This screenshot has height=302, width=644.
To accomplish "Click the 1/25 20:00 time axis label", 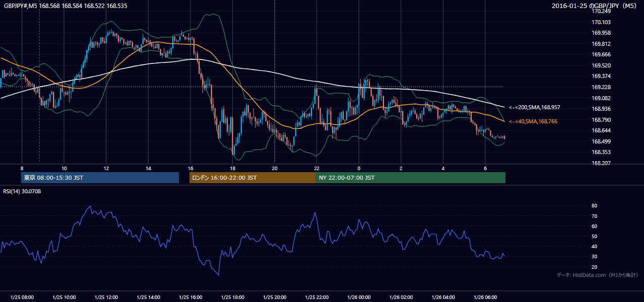I will [x=275, y=297].
